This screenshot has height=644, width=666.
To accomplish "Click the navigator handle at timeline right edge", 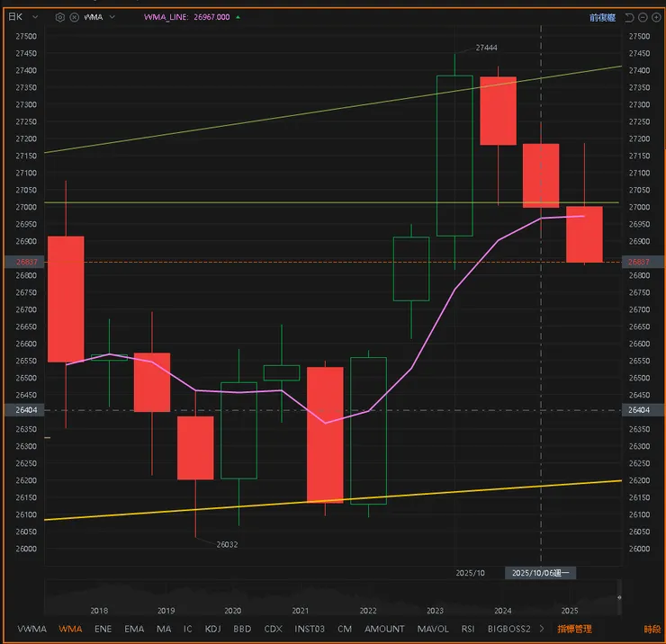I will click(619, 597).
